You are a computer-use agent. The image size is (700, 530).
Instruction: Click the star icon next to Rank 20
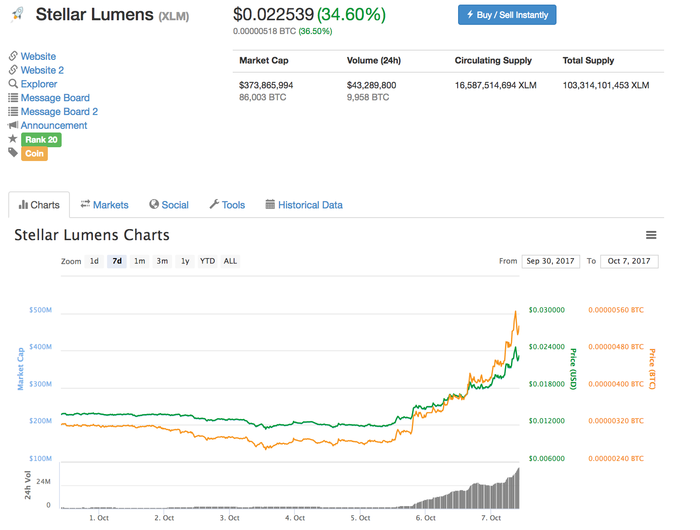click(x=13, y=139)
